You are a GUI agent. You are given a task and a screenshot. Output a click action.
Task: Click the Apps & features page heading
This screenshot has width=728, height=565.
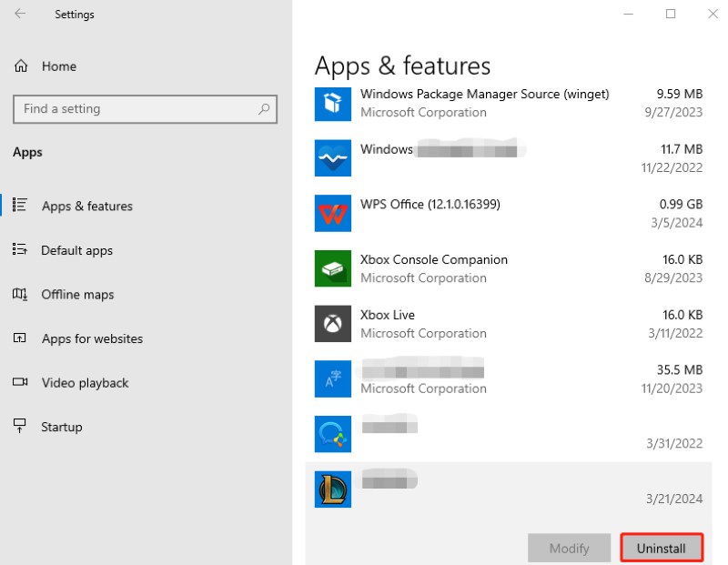pos(402,66)
